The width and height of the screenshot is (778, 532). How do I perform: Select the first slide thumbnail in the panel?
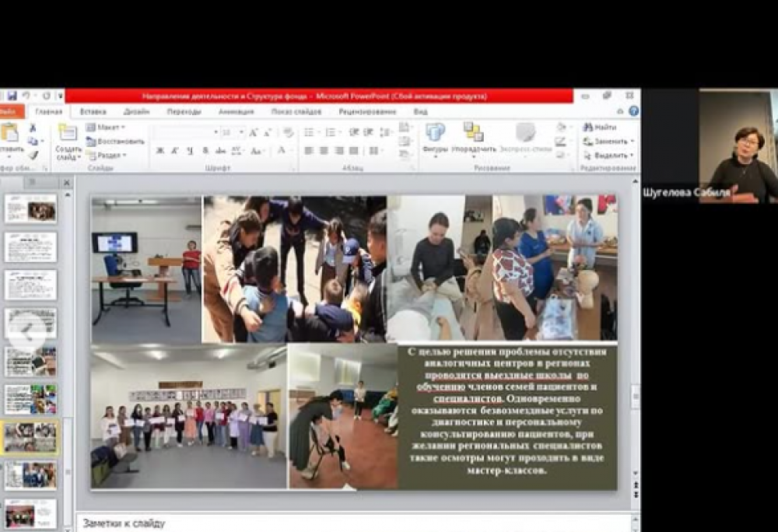tap(30, 208)
